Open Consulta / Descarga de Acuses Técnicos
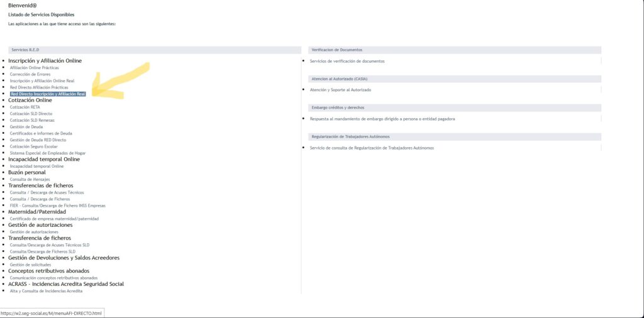This screenshot has height=318, width=644. tap(47, 192)
